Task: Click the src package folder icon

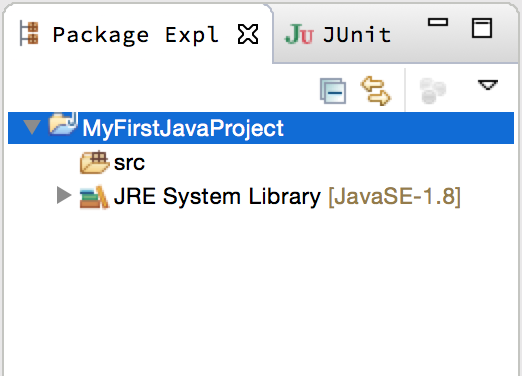Action: [x=94, y=162]
